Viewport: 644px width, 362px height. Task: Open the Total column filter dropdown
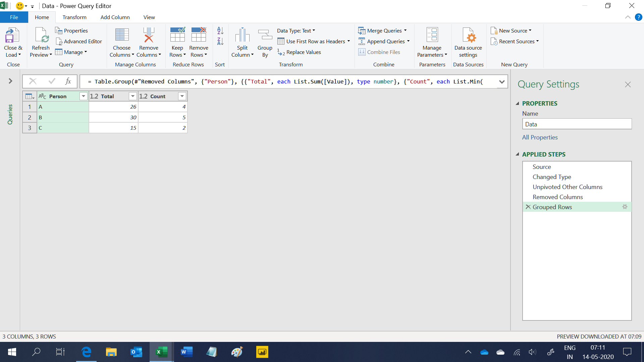(x=133, y=96)
